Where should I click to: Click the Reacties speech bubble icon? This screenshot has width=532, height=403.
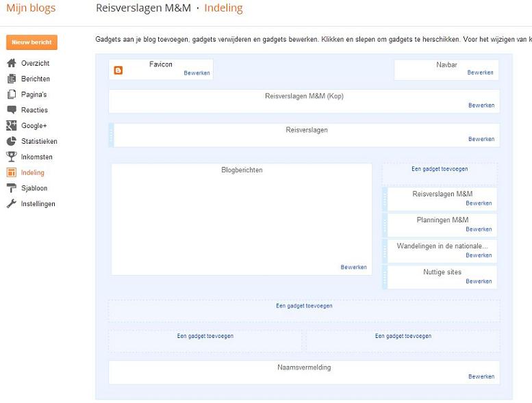11,110
